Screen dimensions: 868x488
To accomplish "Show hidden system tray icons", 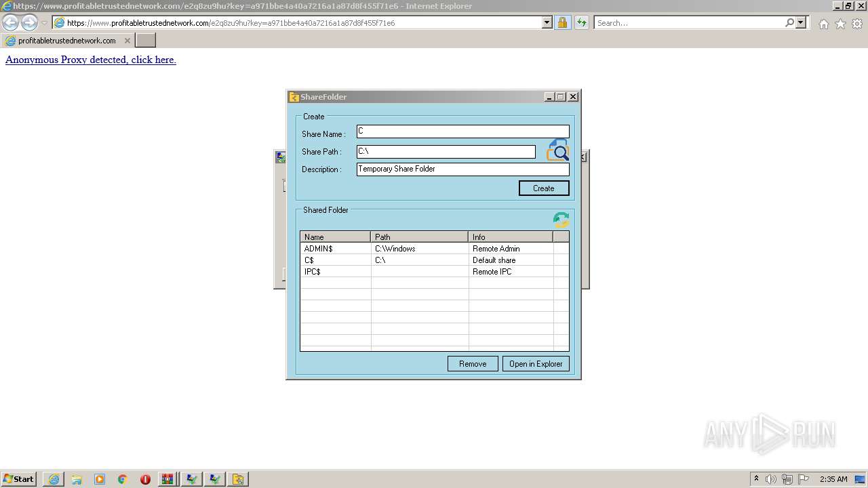I will 756,479.
